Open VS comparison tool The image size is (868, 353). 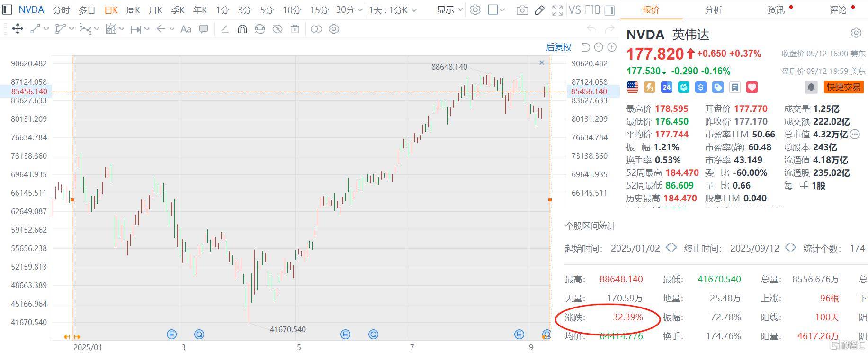(x=574, y=10)
